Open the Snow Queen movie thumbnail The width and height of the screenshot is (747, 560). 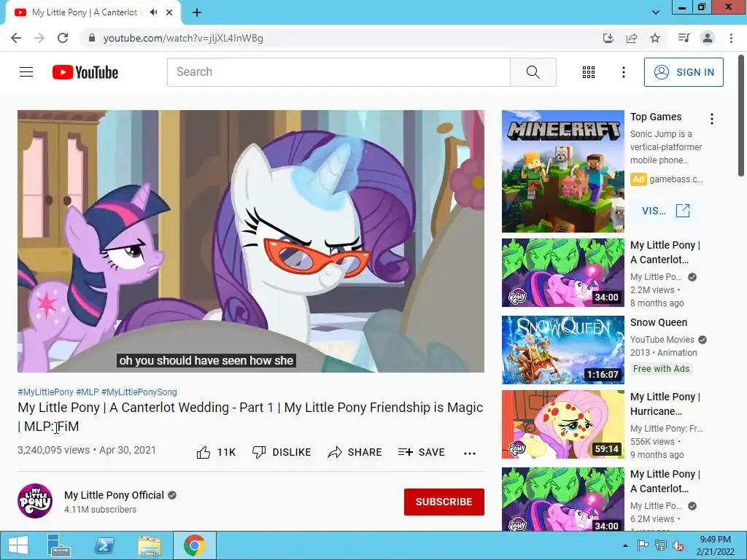point(562,349)
